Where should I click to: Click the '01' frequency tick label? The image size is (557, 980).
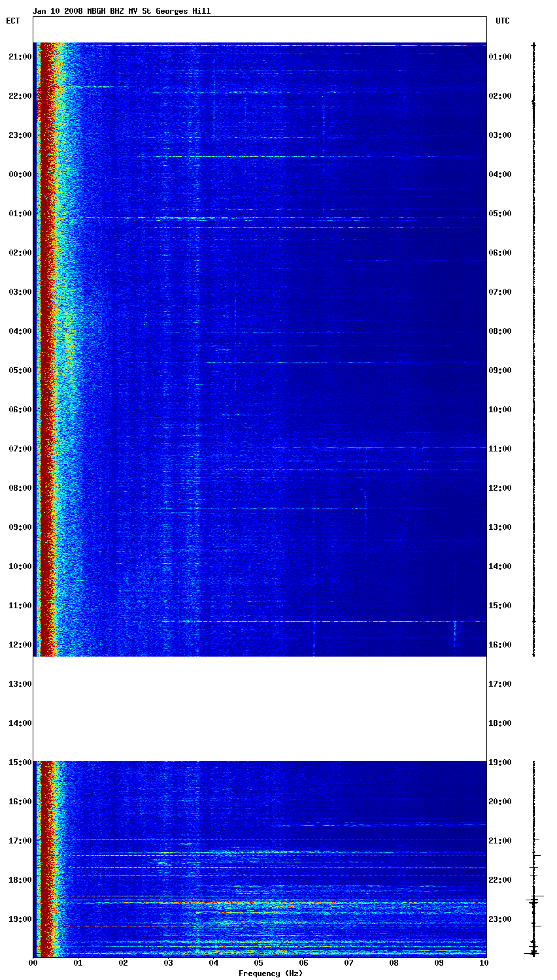click(78, 963)
